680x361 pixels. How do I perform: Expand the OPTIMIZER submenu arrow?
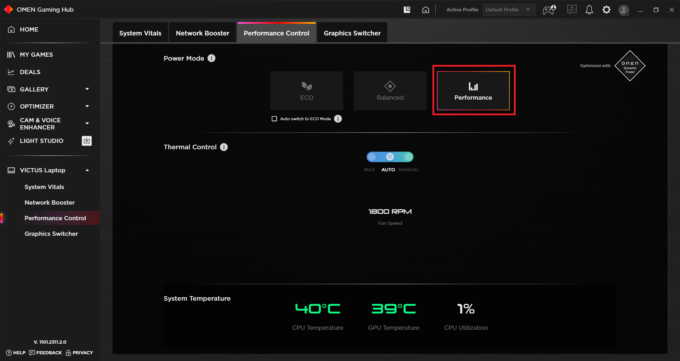pos(87,106)
